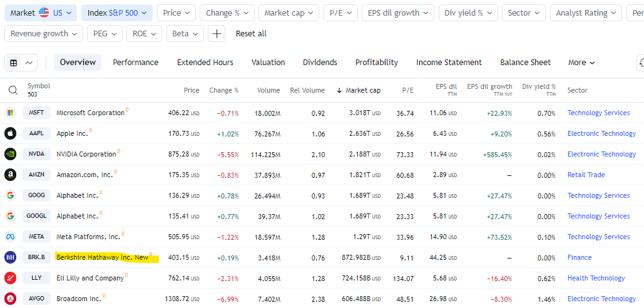Switch to chart view icon
Image resolution: width=644 pixels, height=308 pixels.
tap(29, 63)
